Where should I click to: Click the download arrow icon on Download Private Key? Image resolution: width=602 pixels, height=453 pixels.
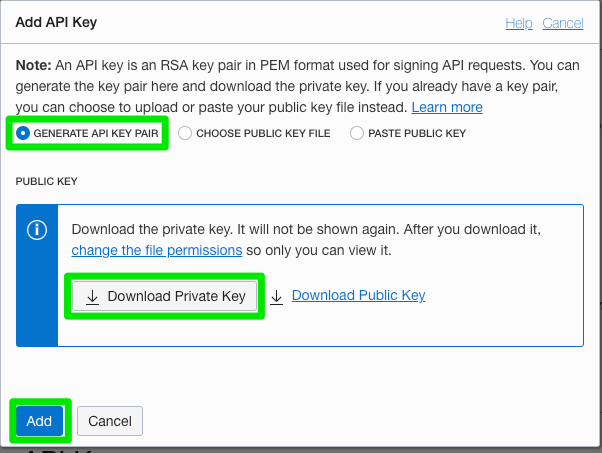click(x=92, y=296)
